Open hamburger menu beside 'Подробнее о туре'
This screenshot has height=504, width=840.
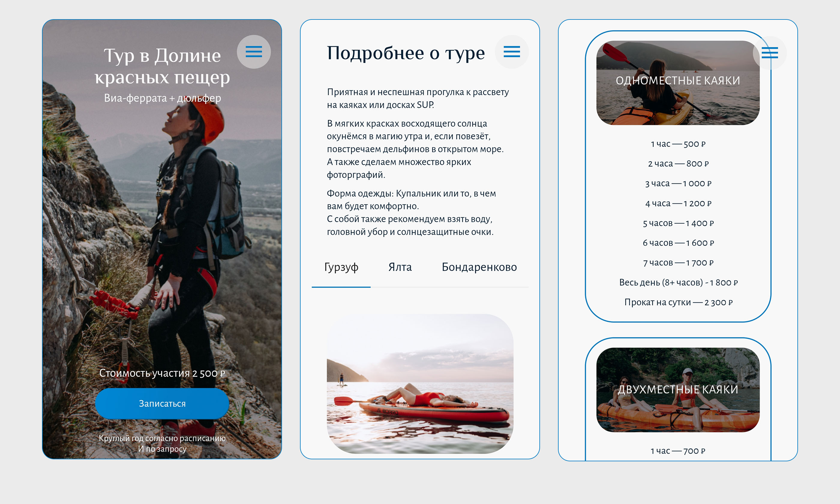[511, 52]
